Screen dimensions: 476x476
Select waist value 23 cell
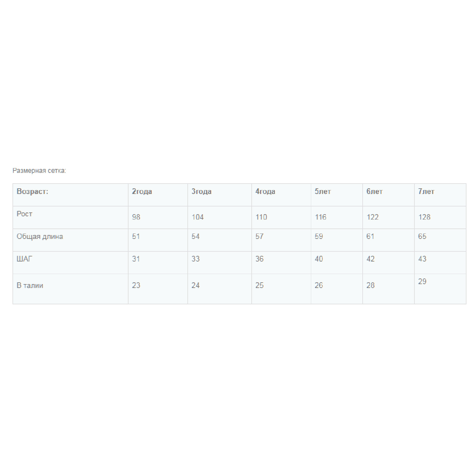[158, 289]
